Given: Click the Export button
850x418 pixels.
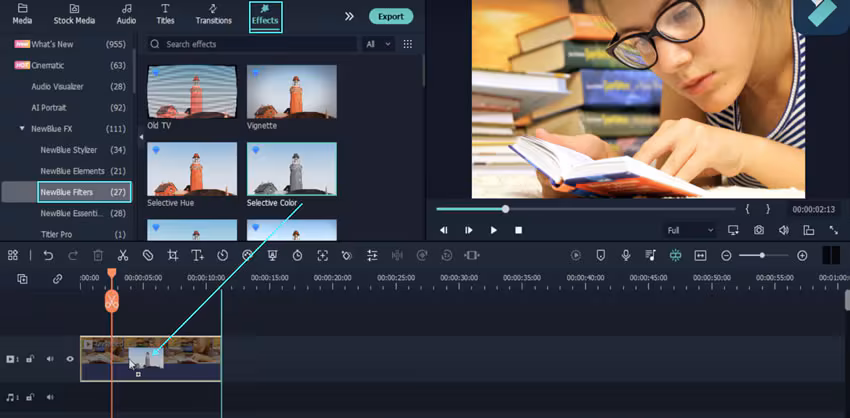Looking at the screenshot, I should pyautogui.click(x=391, y=16).
